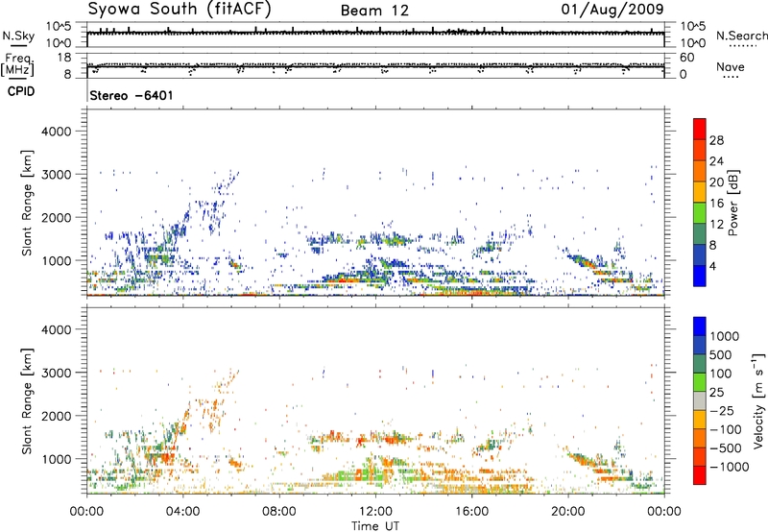This screenshot has height=532, width=768.
Task: Click the '28' tick on power colorbar
Action: [716, 140]
